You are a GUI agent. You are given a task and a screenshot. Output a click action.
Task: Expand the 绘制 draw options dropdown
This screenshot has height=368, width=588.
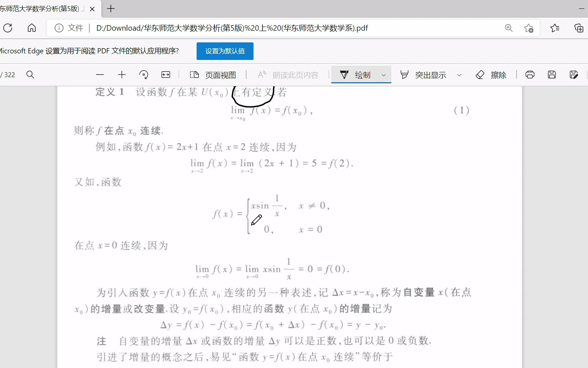pyautogui.click(x=384, y=75)
